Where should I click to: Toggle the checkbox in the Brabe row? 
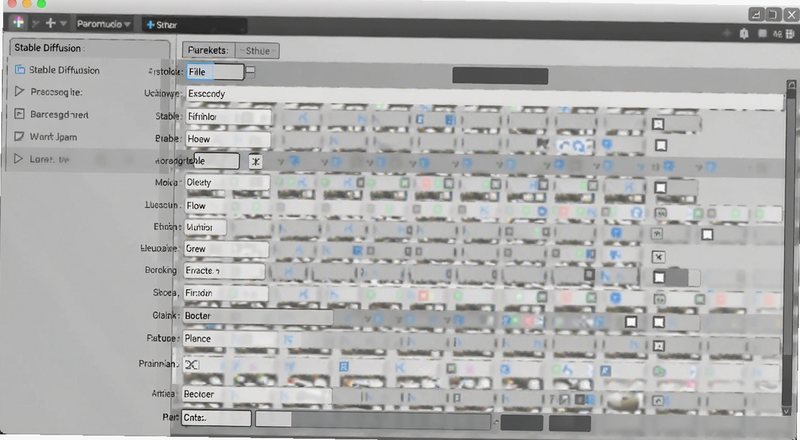point(661,146)
